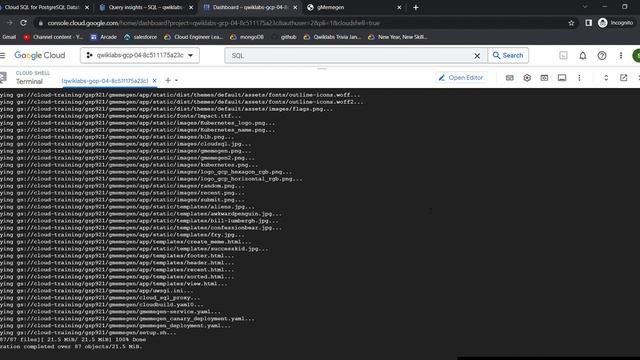Open the console settings three-dot menu
The height and width of the screenshot is (360, 640).
tap(621, 56)
